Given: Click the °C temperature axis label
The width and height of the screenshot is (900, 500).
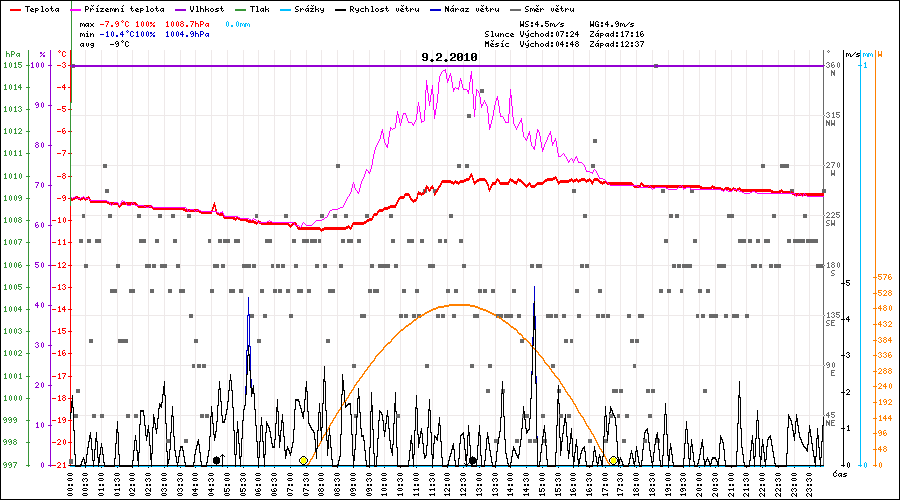Looking at the screenshot, I should pyautogui.click(x=62, y=54).
